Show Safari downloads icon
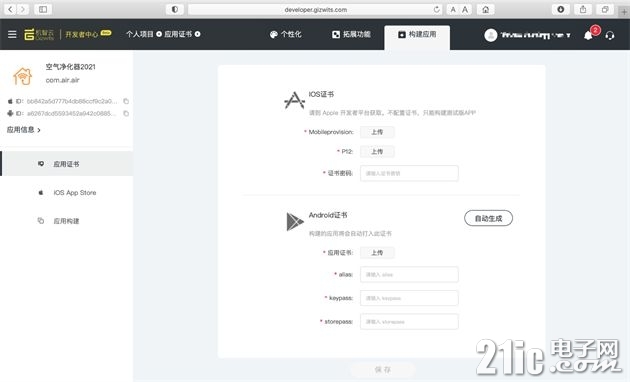The height and width of the screenshot is (382, 630). pyautogui.click(x=560, y=9)
